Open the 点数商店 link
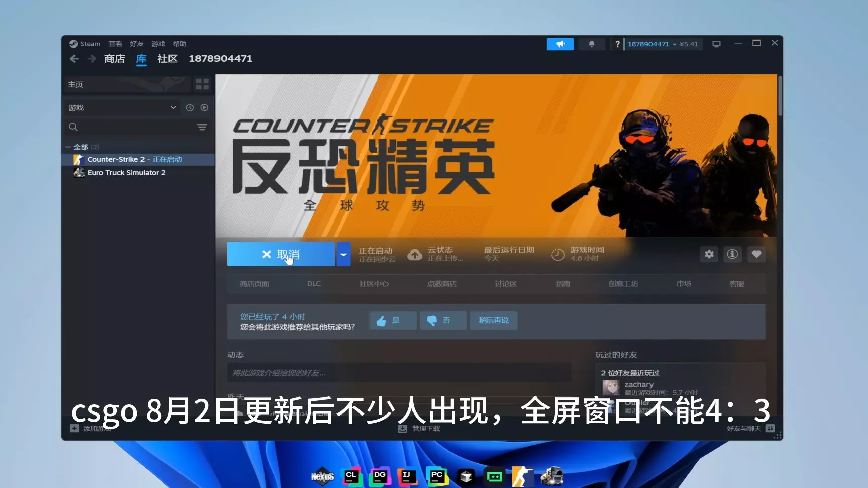 click(x=442, y=284)
